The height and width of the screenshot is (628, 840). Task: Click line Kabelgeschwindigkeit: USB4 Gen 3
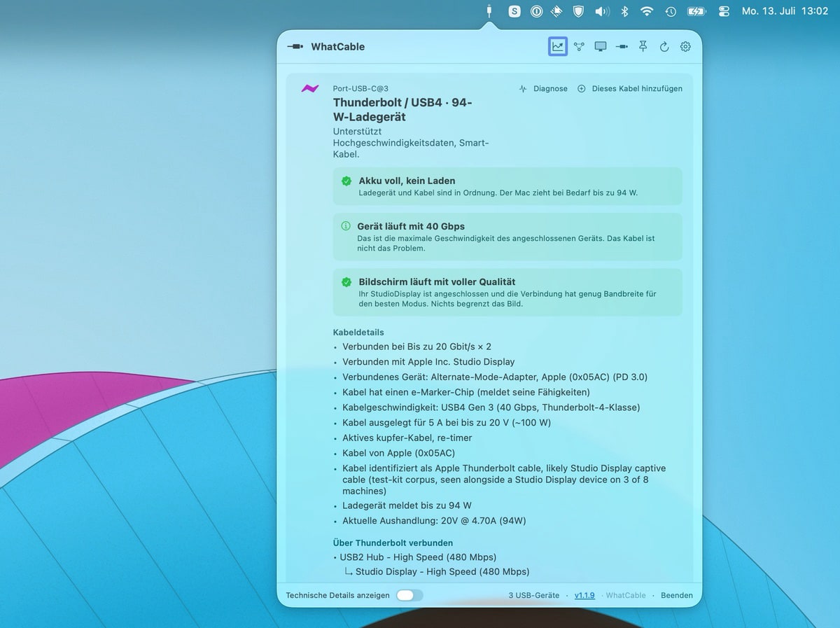coord(491,407)
